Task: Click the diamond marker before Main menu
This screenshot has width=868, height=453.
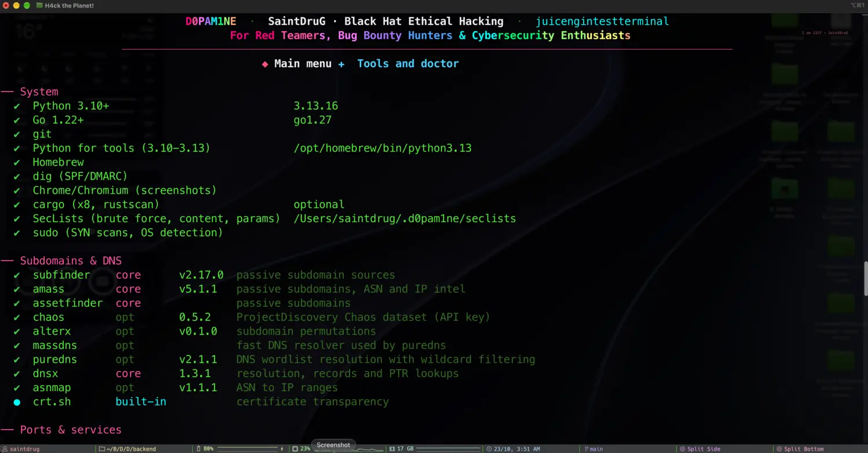Action: [x=265, y=64]
